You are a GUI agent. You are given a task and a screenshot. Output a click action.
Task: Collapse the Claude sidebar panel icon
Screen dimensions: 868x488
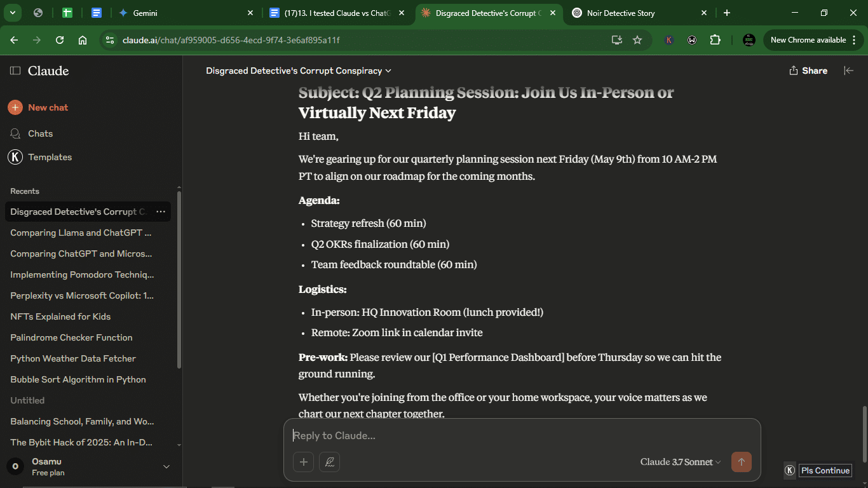coord(15,71)
